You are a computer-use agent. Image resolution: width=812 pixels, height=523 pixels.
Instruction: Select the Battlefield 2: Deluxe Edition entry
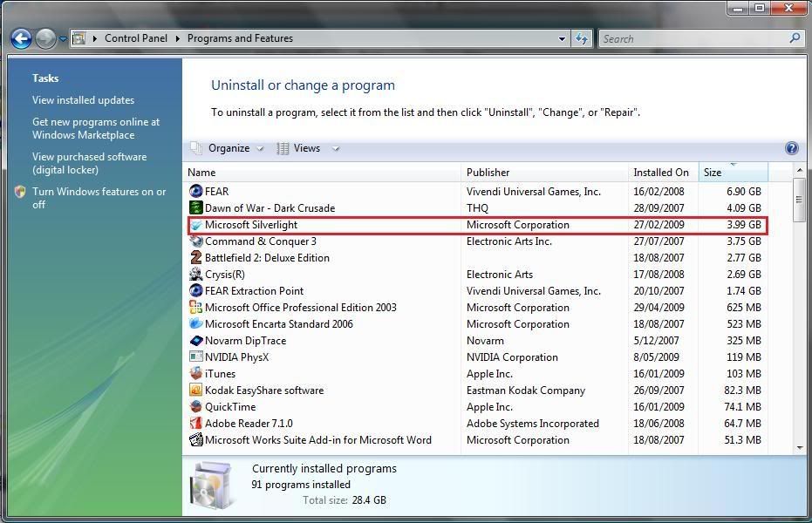(x=267, y=258)
